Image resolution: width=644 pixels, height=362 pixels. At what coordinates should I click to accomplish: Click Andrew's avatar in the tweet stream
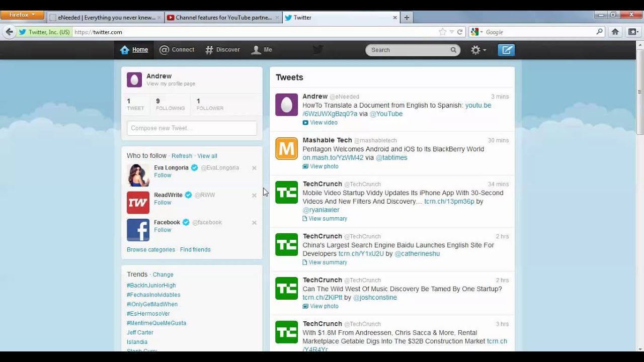286,105
